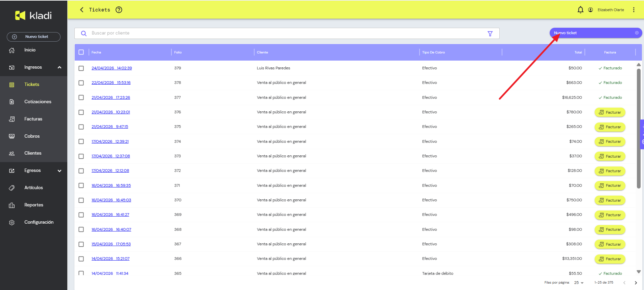644x290 pixels.
Task: Sort by the Cliente column header
Action: (x=262, y=52)
